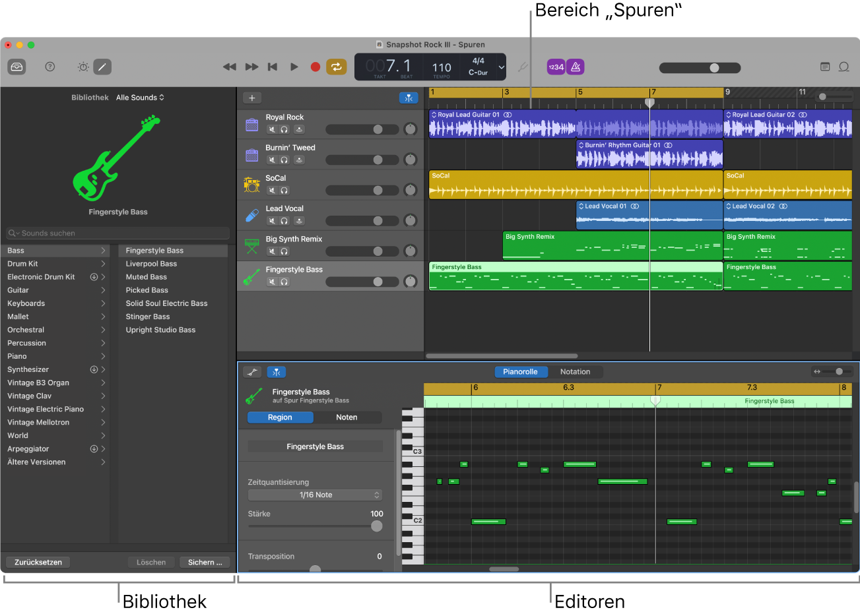Enable the Cycle loop icon
Image resolution: width=860 pixels, height=616 pixels.
click(x=337, y=67)
